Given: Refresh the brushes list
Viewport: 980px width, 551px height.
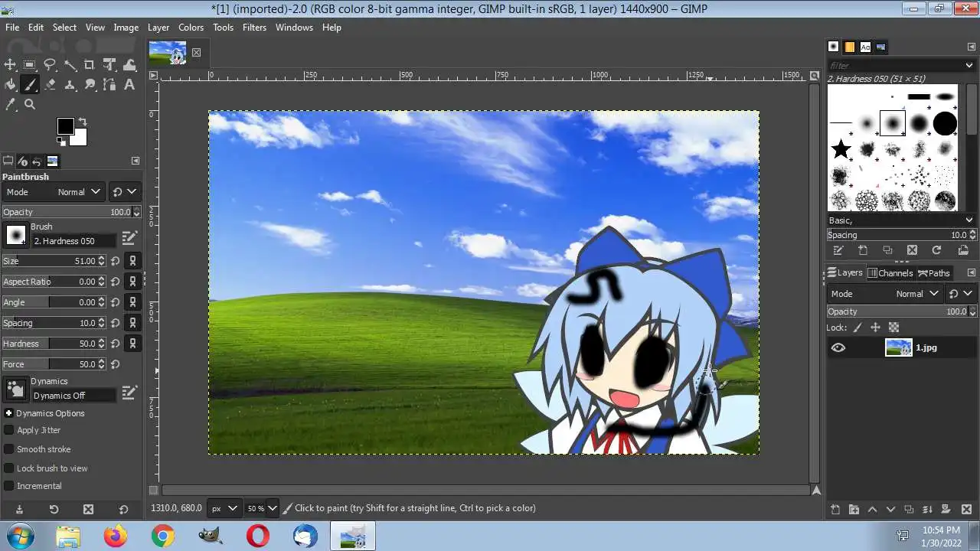Looking at the screenshot, I should (x=936, y=250).
